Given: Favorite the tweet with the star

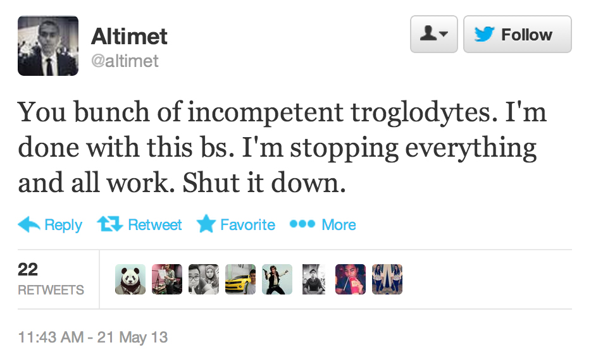Looking at the screenshot, I should [236, 225].
